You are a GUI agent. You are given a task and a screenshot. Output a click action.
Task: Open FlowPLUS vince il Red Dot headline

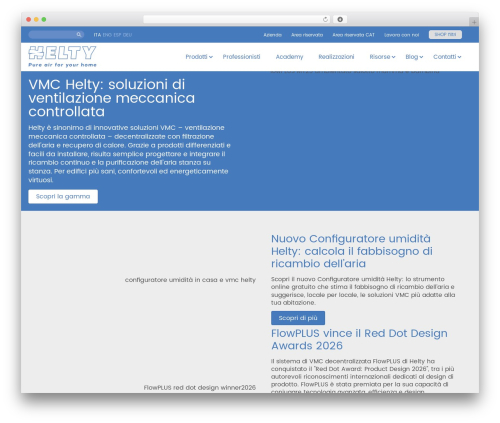[359, 339]
